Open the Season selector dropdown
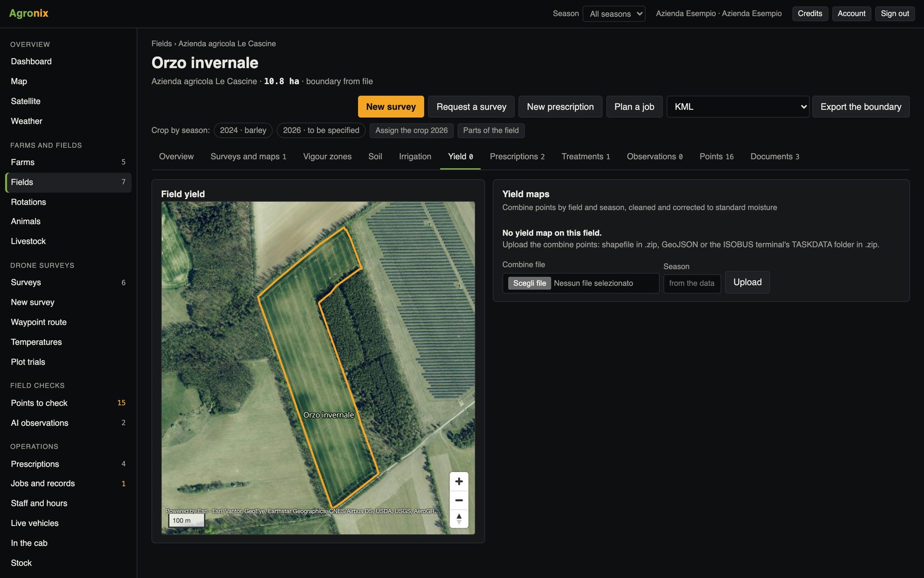 coord(614,13)
